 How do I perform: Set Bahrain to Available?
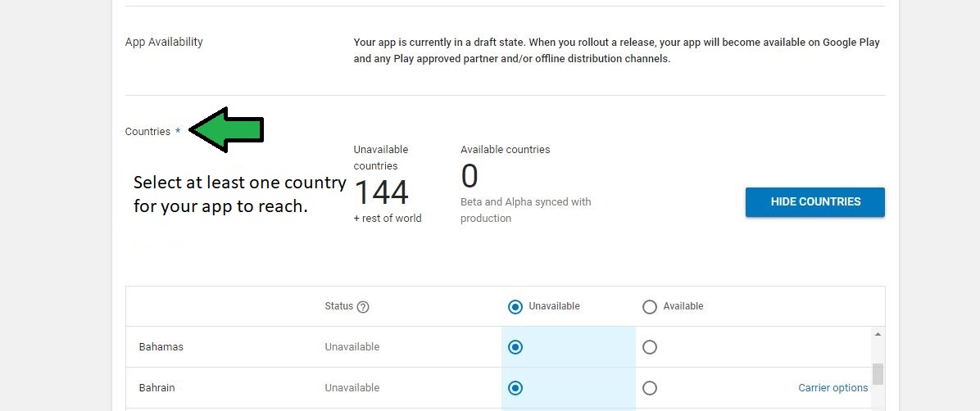tap(650, 388)
